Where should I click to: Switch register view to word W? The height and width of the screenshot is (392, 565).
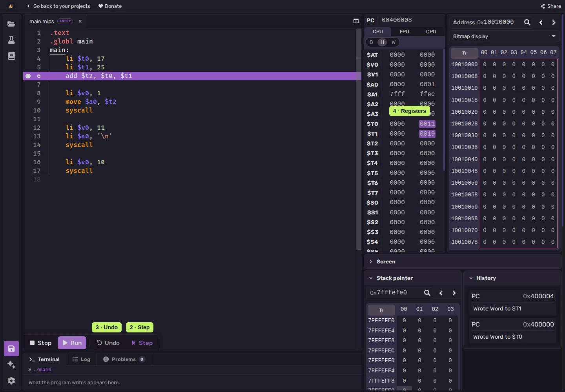(x=394, y=42)
